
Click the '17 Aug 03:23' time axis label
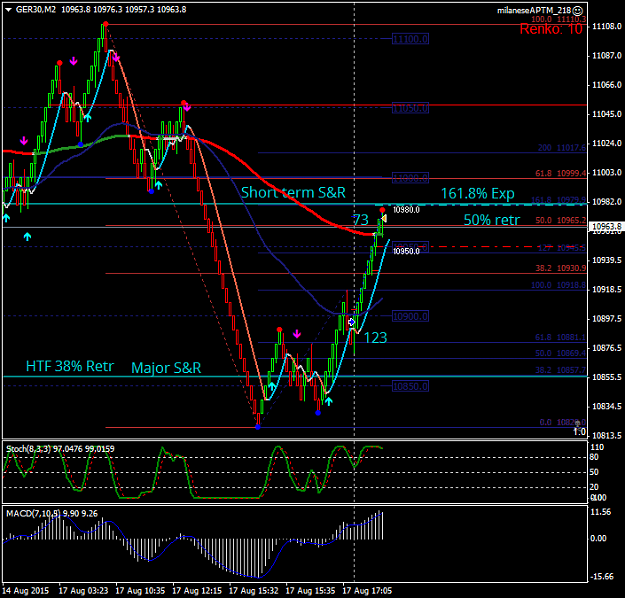[x=83, y=591]
